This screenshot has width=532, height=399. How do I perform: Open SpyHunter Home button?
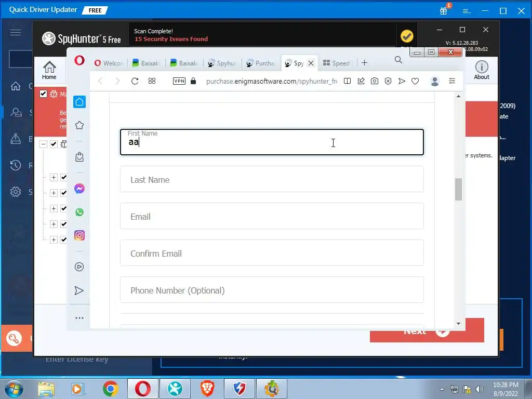[49, 70]
